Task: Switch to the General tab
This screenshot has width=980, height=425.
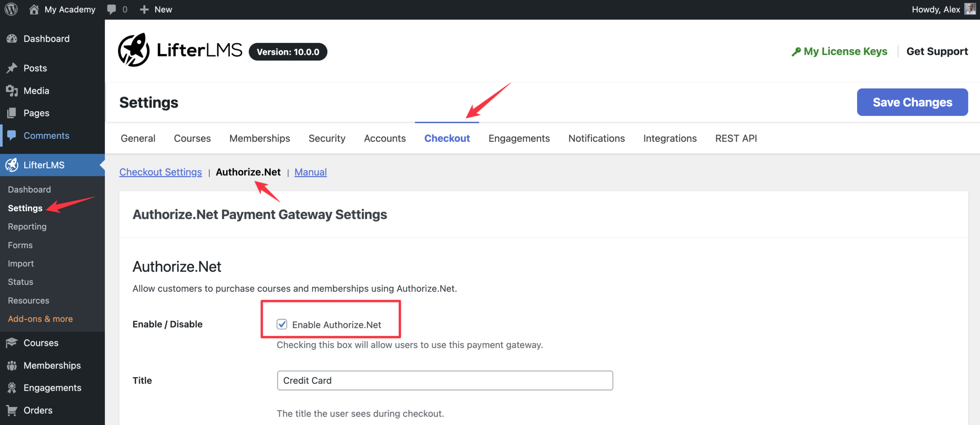Action: (x=138, y=138)
